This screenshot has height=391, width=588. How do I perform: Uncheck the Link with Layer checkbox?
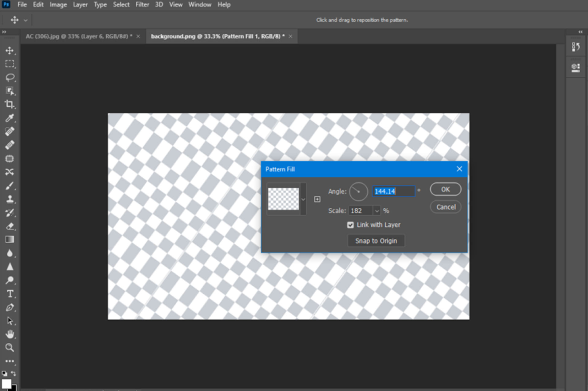point(350,225)
